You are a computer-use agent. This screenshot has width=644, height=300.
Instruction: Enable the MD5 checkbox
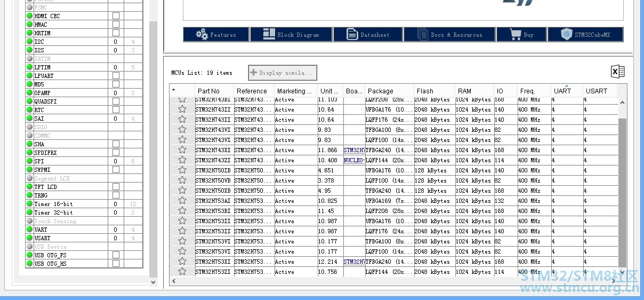coord(116,84)
